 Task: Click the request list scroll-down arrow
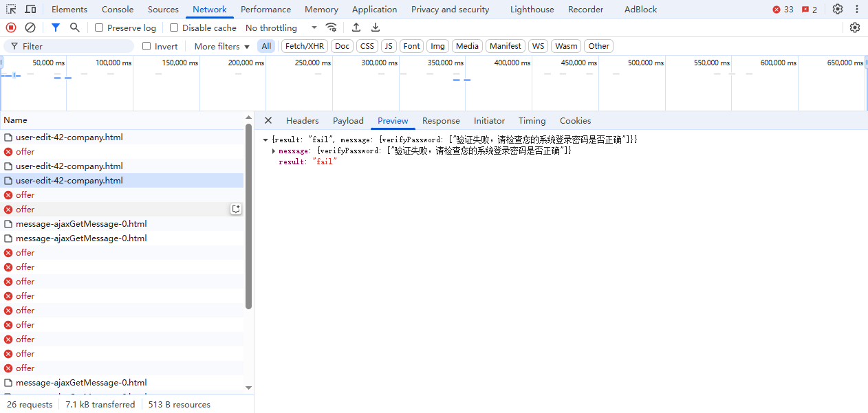point(249,388)
